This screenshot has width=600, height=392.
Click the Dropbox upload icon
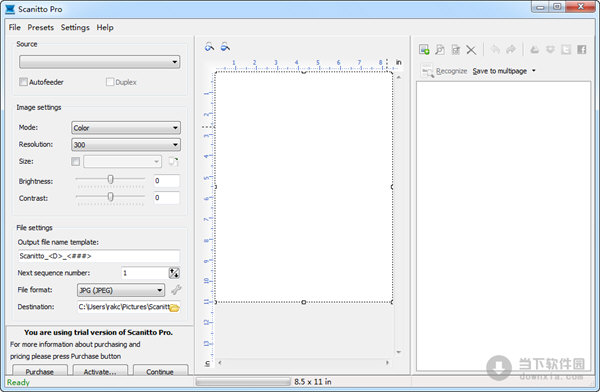550,49
